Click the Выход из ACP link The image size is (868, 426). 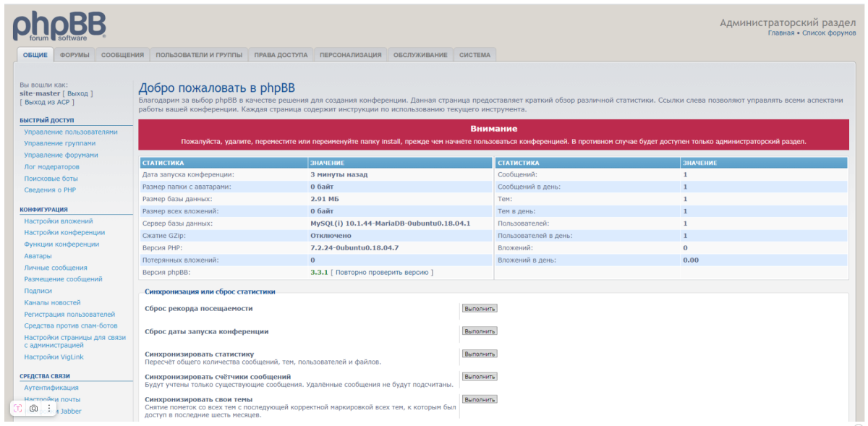tap(47, 102)
